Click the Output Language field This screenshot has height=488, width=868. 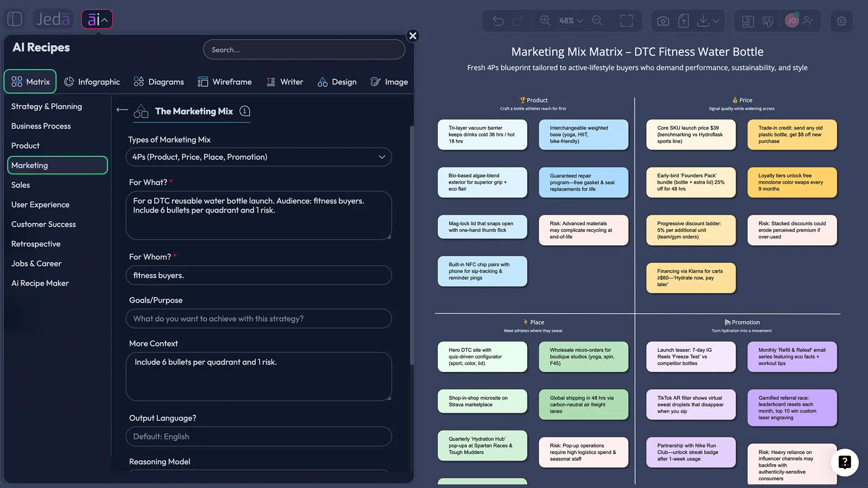pos(259,436)
